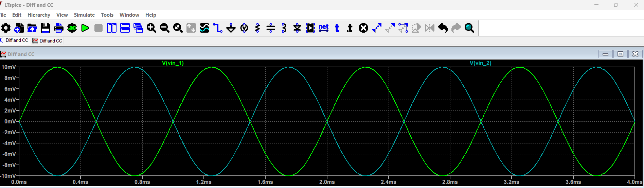The image size is (644, 188).
Task: Open the Simulate menu
Action: click(84, 15)
